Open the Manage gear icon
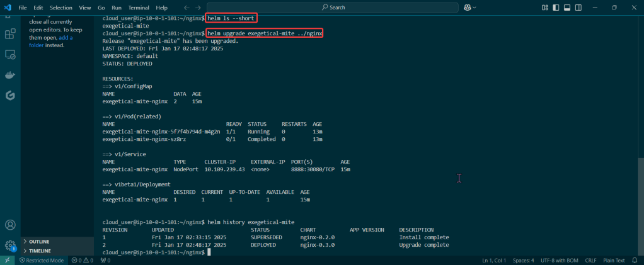 (x=10, y=245)
